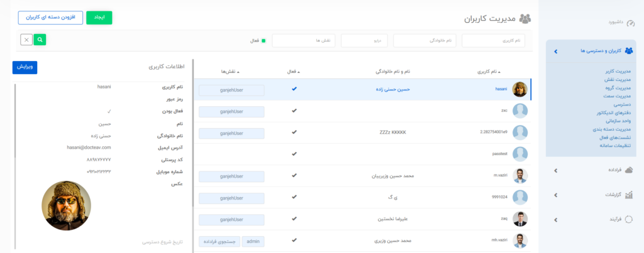The image size is (644, 253).
Task: Click the chart icon beside گزارشات
Action: (x=629, y=195)
